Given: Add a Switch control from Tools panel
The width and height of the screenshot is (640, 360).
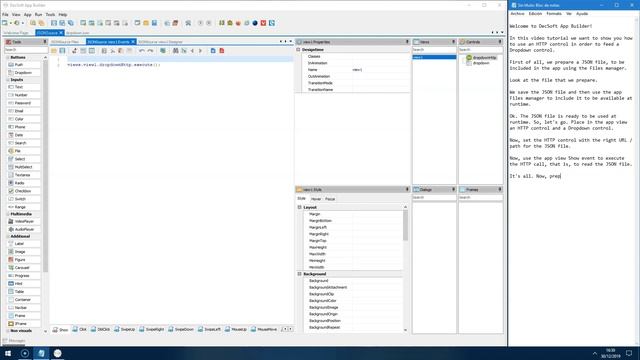Looking at the screenshot, I should (24, 199).
